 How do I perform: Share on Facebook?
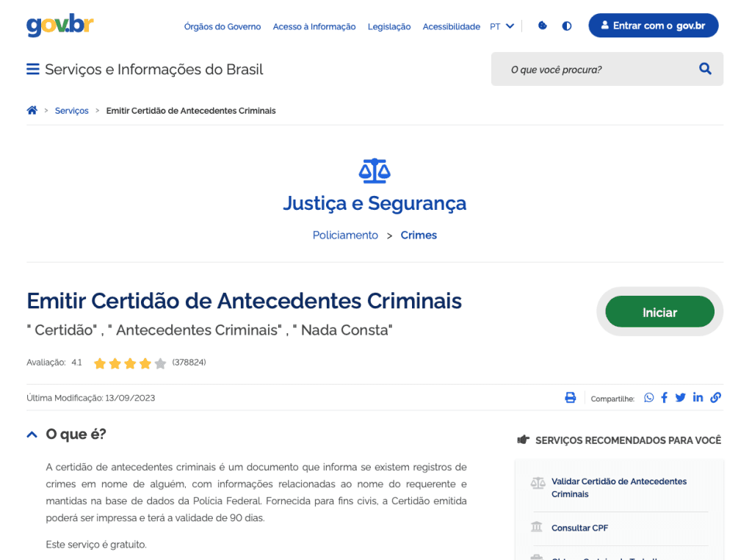[x=664, y=398]
